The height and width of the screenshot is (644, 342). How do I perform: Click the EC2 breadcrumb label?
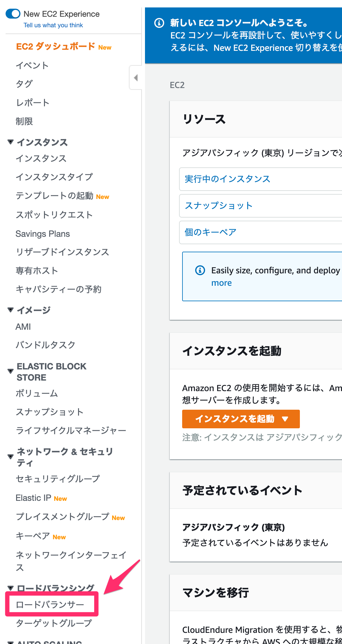177,85
